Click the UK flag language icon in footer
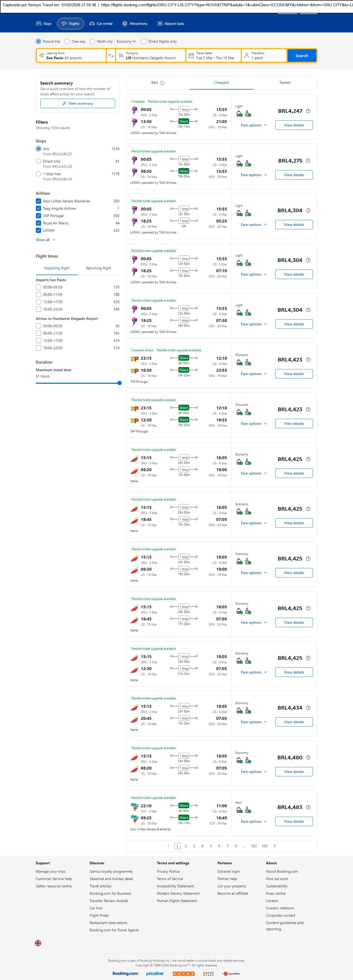353x980 pixels. (38, 943)
